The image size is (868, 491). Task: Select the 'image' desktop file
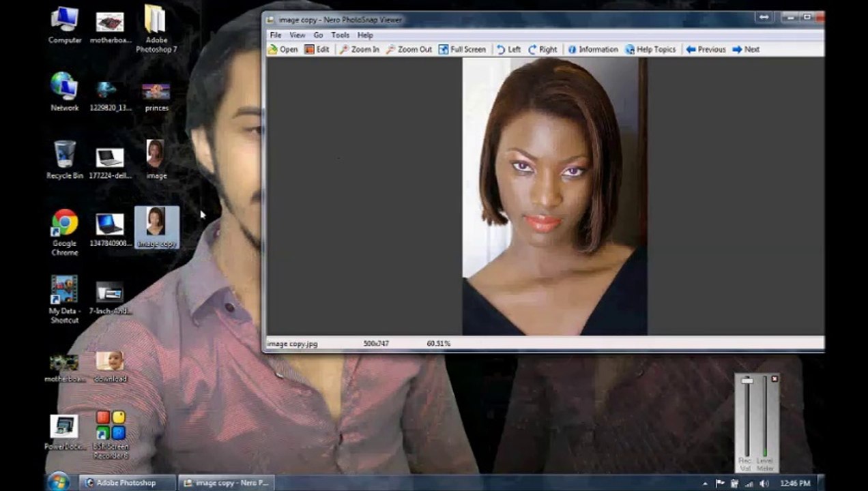pos(156,159)
